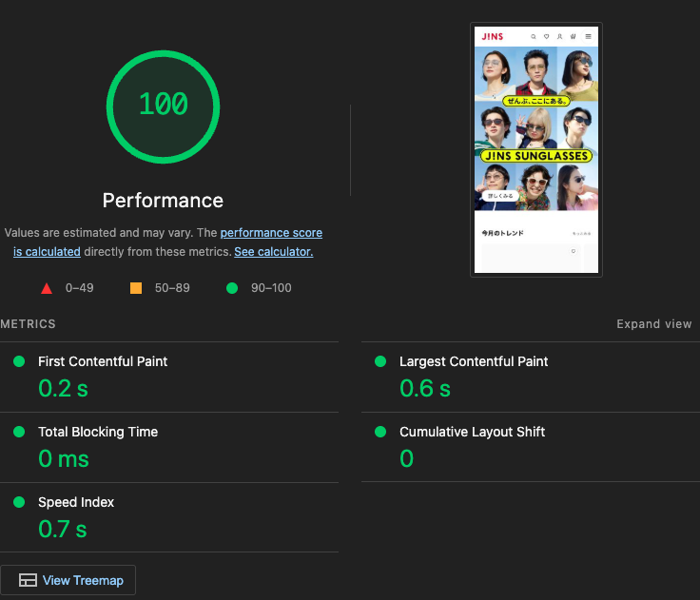Image resolution: width=700 pixels, height=600 pixels.
Task: Click the green circle 90–100 legend icon
Action: point(232,288)
